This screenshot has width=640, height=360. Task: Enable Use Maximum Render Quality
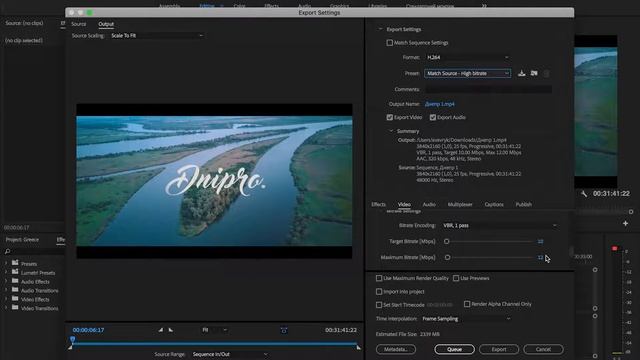point(379,278)
